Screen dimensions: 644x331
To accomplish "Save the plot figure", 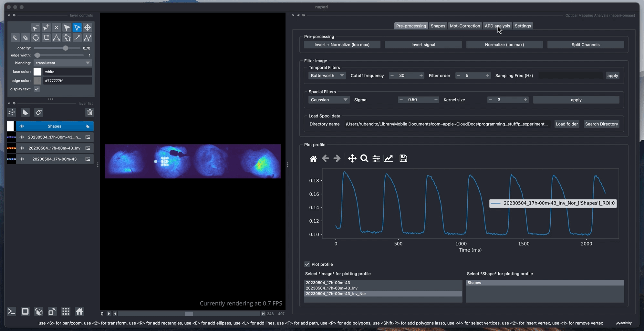I will pos(403,158).
